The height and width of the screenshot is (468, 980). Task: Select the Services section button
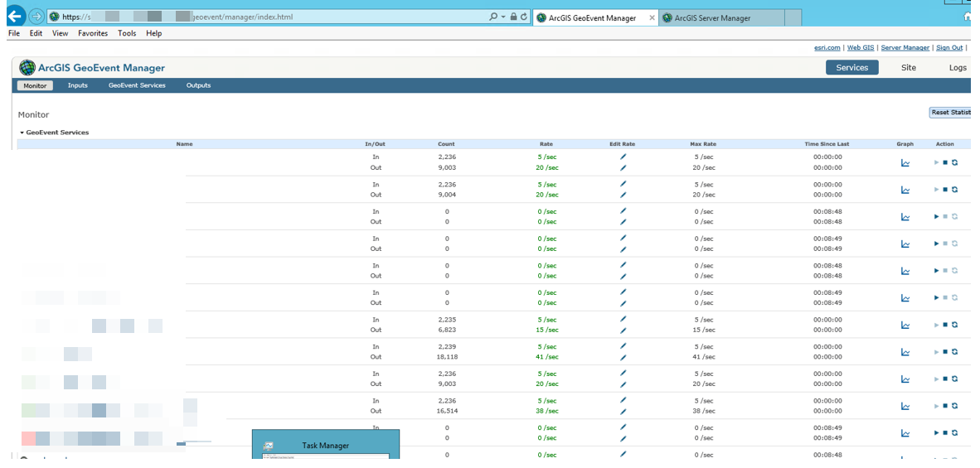click(851, 67)
